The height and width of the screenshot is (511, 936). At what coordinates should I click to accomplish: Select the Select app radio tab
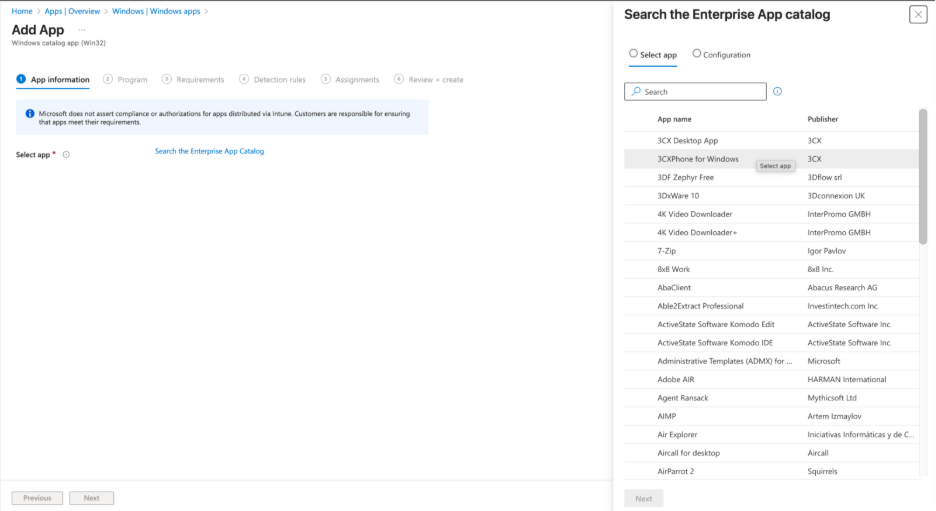(633, 54)
